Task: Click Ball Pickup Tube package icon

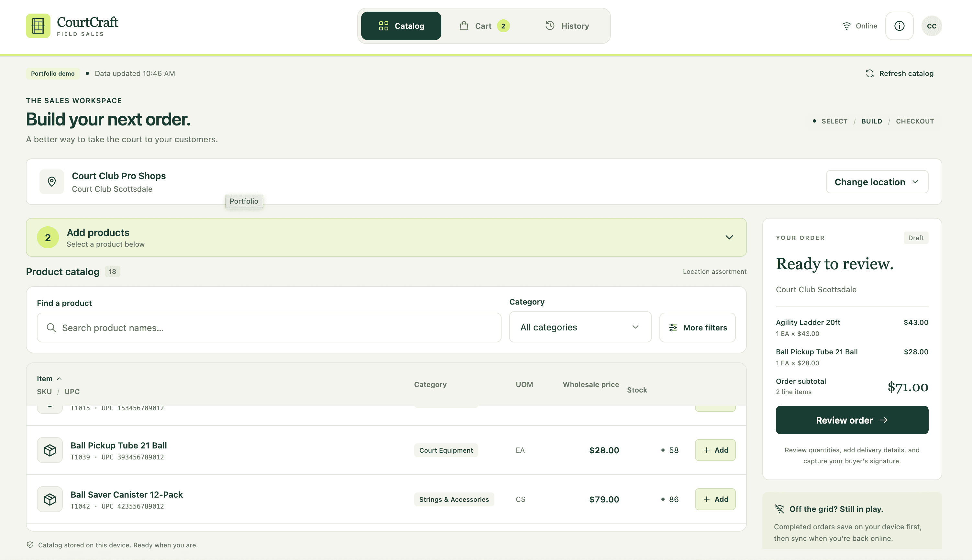Action: pos(50,450)
